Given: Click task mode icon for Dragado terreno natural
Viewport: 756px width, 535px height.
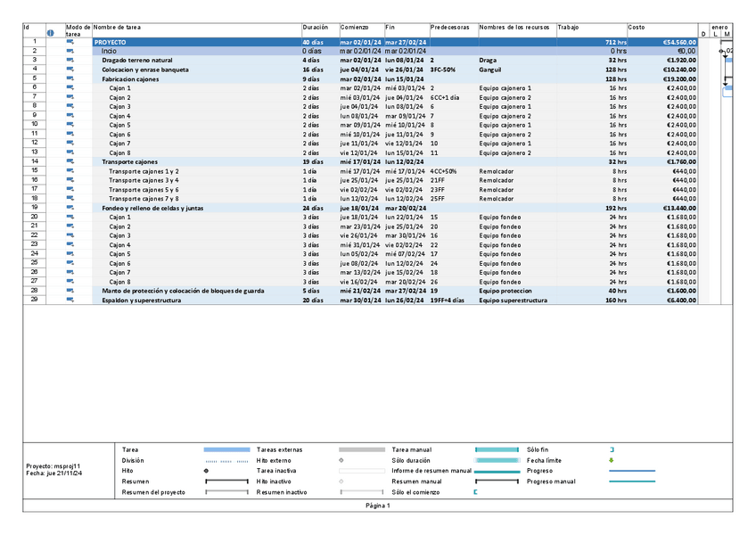Looking at the screenshot, I should tap(70, 61).
